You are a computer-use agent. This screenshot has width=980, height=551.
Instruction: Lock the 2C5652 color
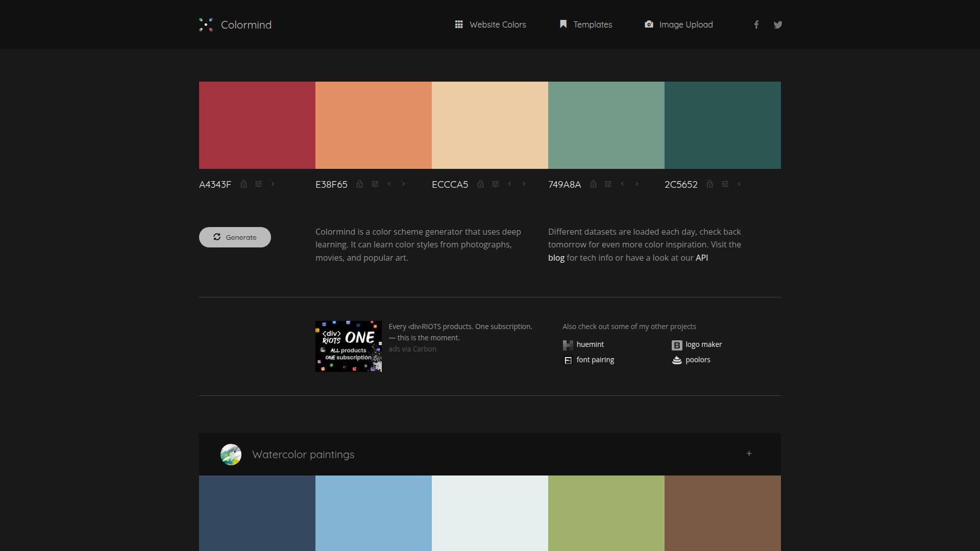tap(710, 184)
